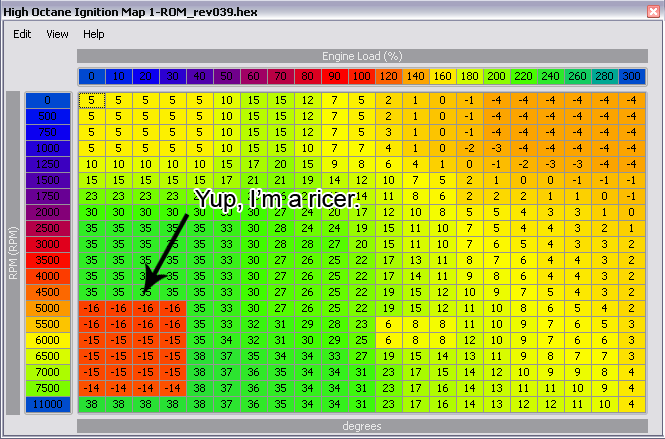Select the 300 engine load column header

[630, 76]
